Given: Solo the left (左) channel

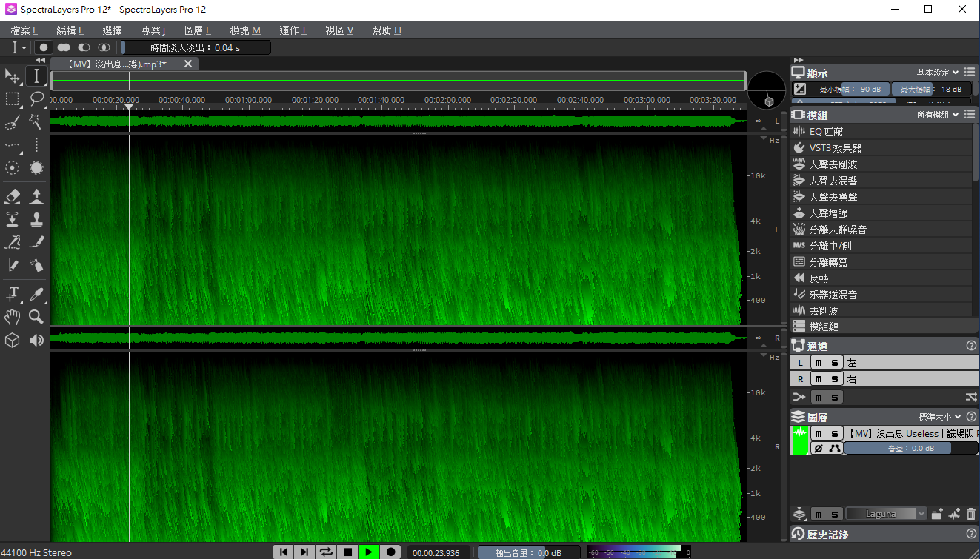Looking at the screenshot, I should point(835,363).
